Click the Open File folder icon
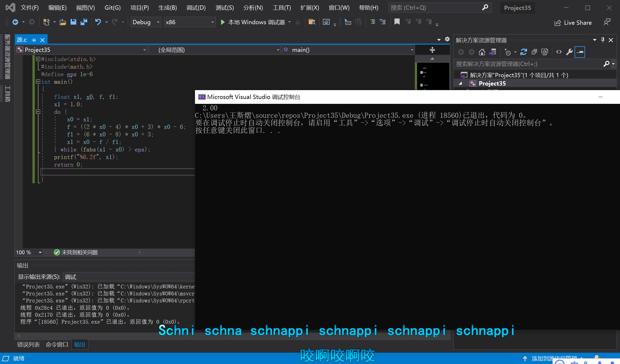Viewport: 620px width, 364px height. coord(63,22)
